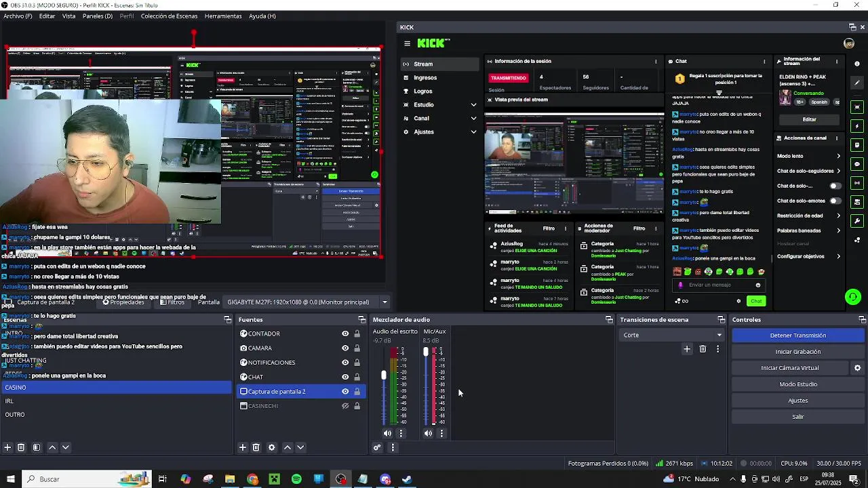
Task: Open Chat panel three-dot menu
Action: pyautogui.click(x=764, y=61)
